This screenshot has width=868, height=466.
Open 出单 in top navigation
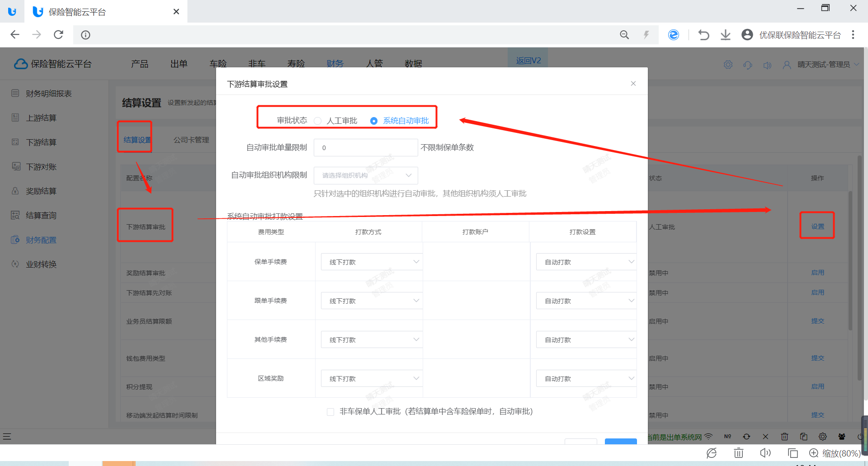179,64
